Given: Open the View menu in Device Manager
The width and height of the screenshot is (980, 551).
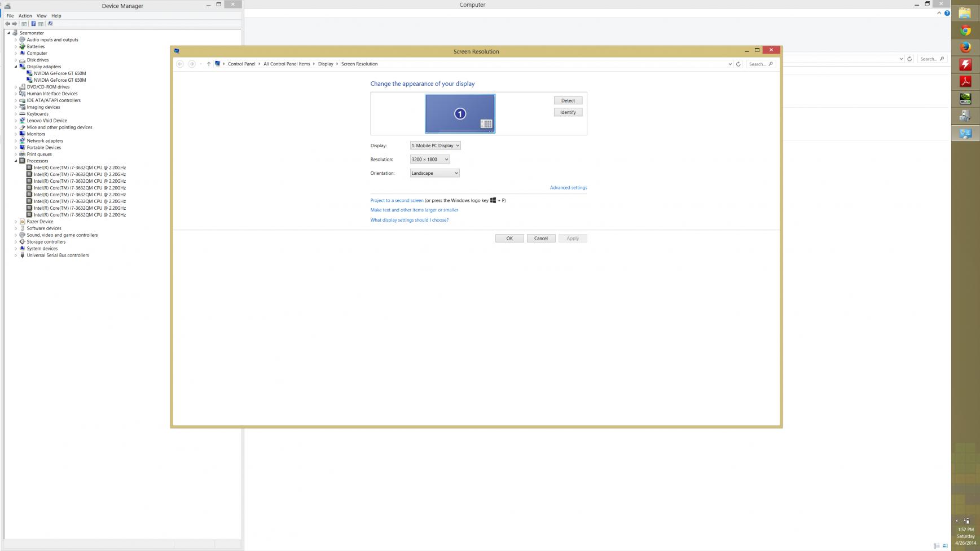Looking at the screenshot, I should click(41, 16).
